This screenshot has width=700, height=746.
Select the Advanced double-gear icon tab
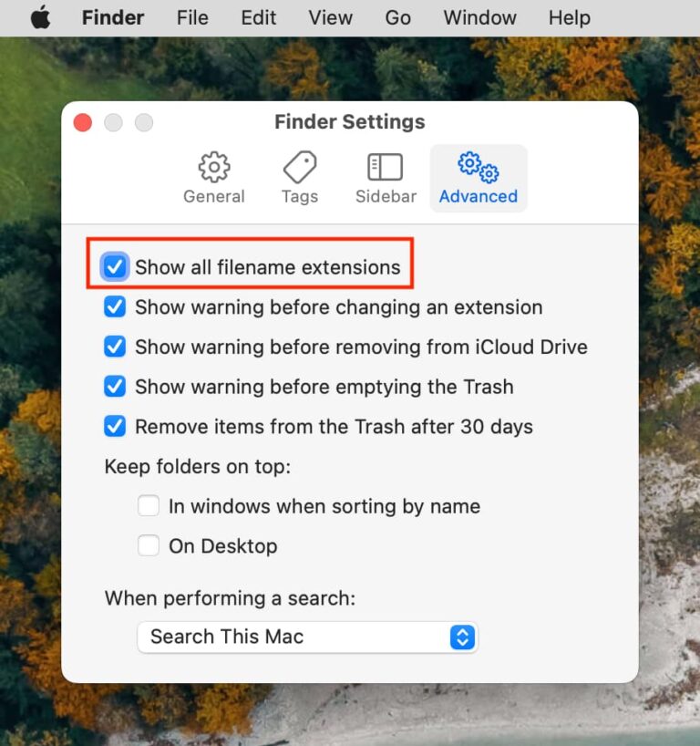click(x=479, y=178)
